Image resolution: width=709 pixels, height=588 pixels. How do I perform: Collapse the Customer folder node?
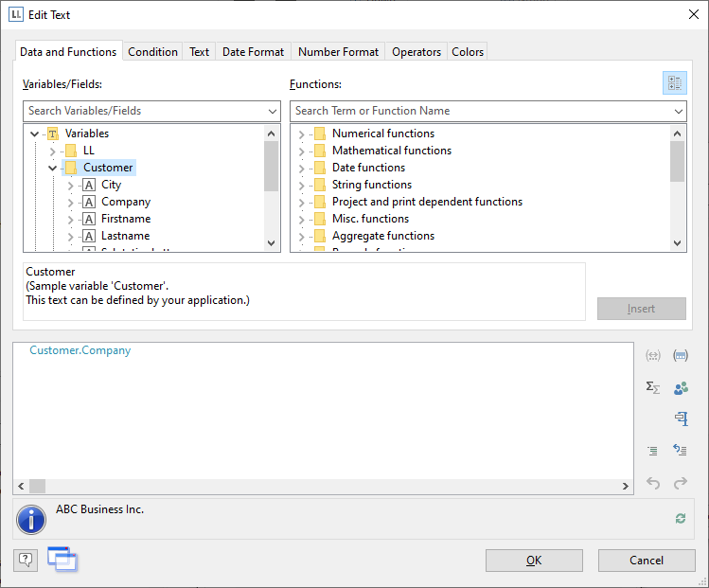52,168
